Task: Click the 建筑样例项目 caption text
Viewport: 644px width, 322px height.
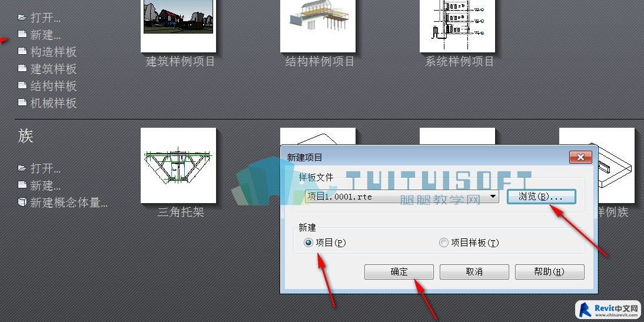Action: click(181, 62)
